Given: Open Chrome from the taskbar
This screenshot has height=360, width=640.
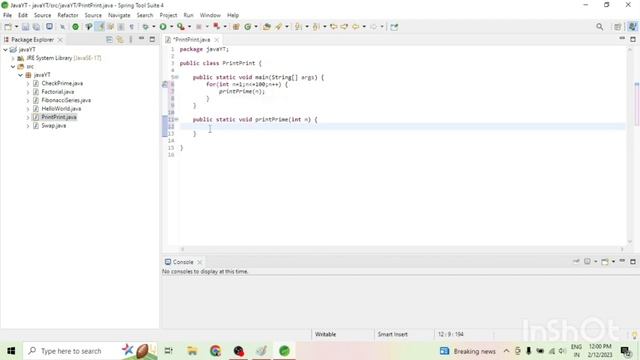Looking at the screenshot, I should point(215,351).
